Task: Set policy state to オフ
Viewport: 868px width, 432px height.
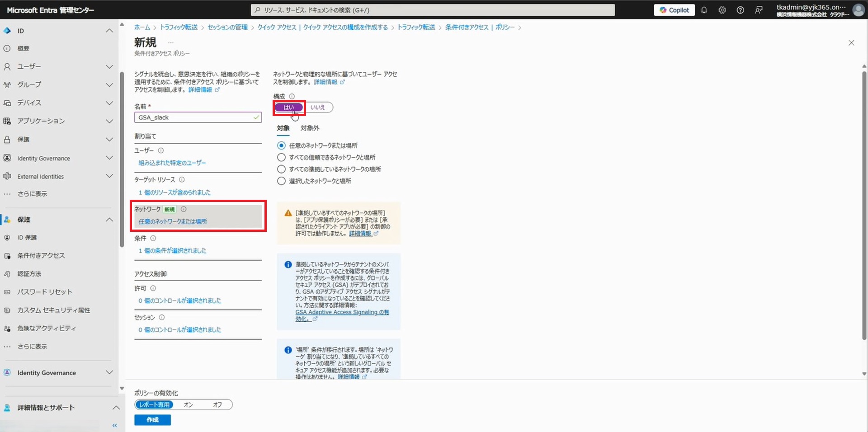Action: [217, 405]
